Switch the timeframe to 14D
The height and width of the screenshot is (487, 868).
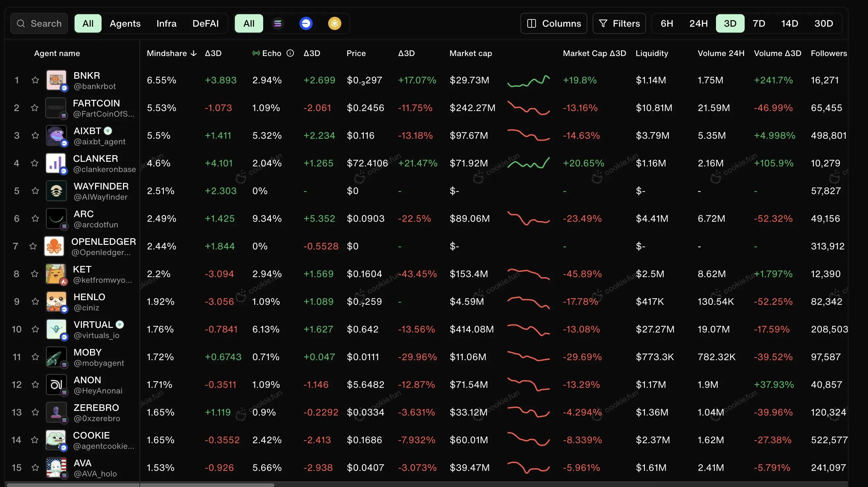790,23
